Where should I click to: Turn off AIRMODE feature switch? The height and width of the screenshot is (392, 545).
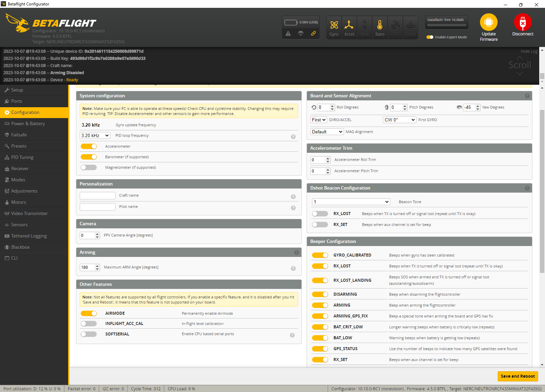(89, 313)
